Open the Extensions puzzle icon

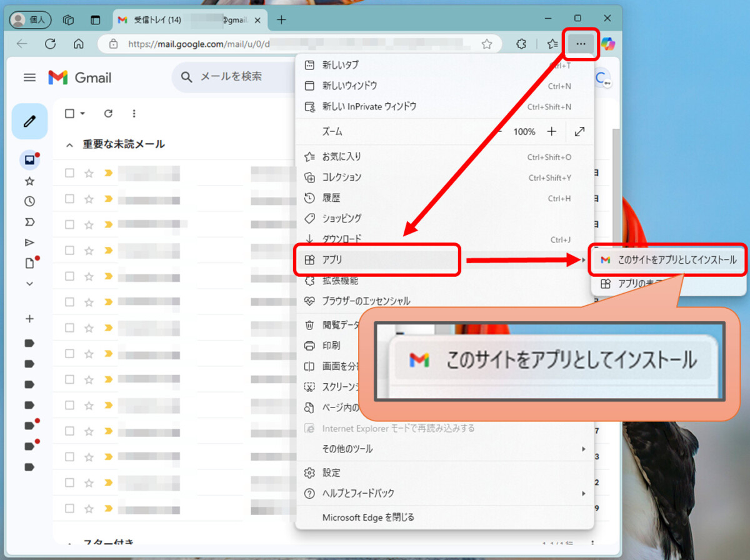pos(521,44)
